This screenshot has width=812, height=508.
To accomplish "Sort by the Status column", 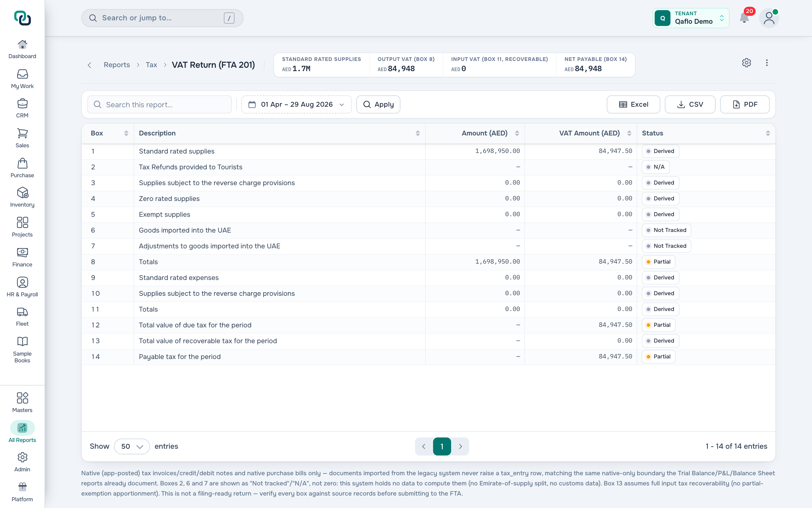I will pyautogui.click(x=768, y=133).
